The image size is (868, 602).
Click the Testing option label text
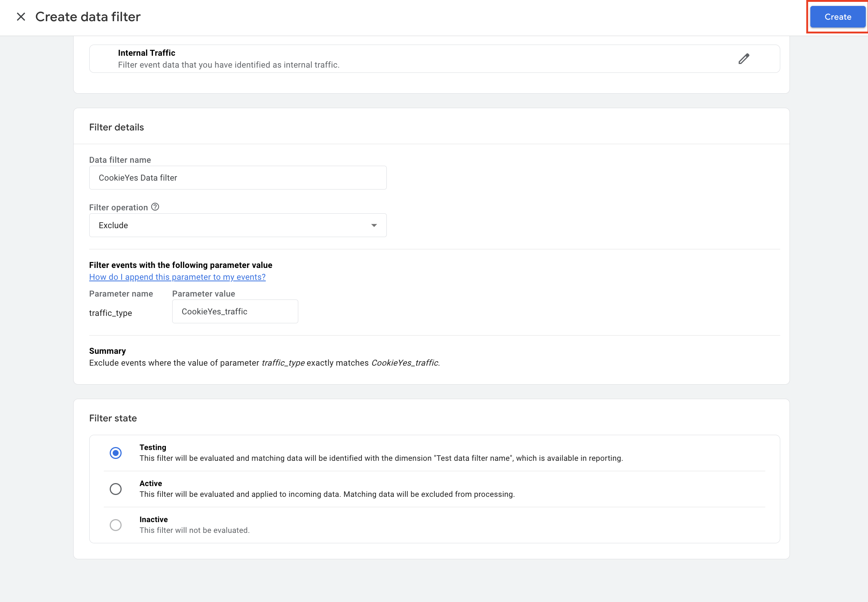(x=152, y=447)
